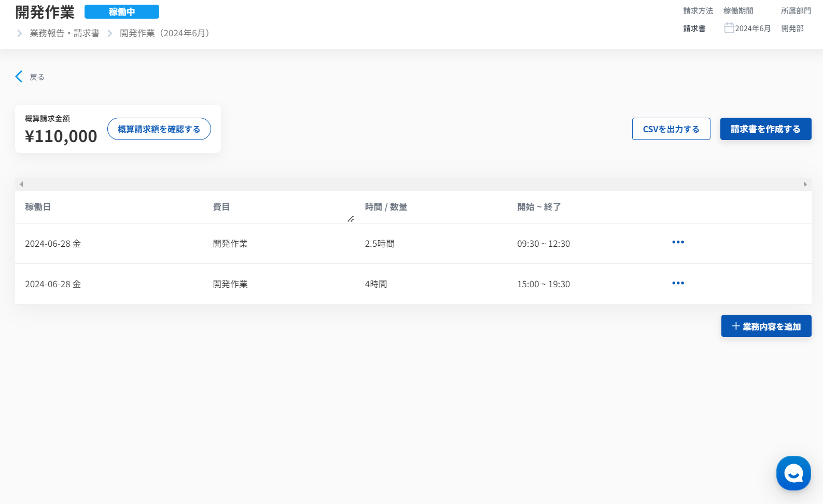Open the chat support bubble
Viewport: 823px width, 504px height.
793,473
